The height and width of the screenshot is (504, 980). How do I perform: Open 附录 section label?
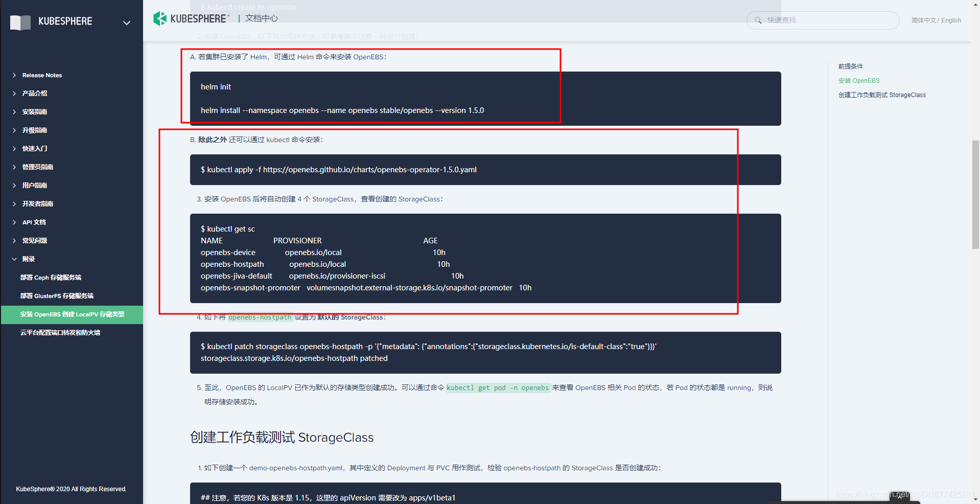pos(29,259)
